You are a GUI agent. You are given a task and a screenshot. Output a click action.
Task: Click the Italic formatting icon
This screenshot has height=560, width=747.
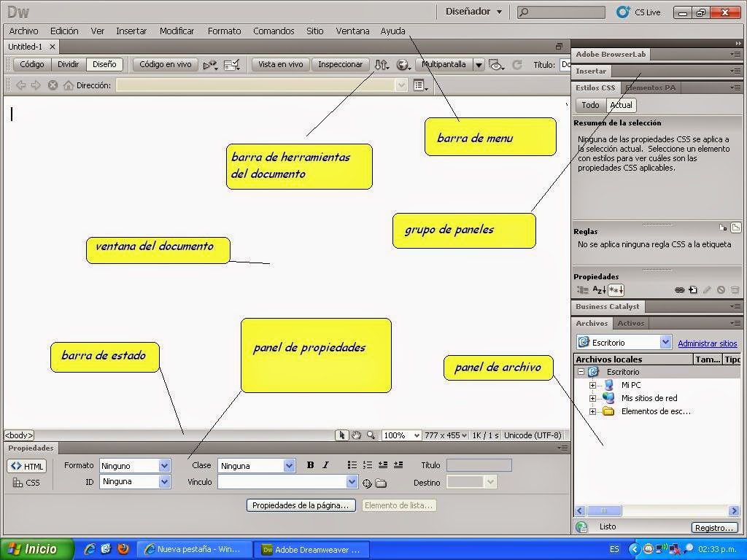tap(325, 465)
